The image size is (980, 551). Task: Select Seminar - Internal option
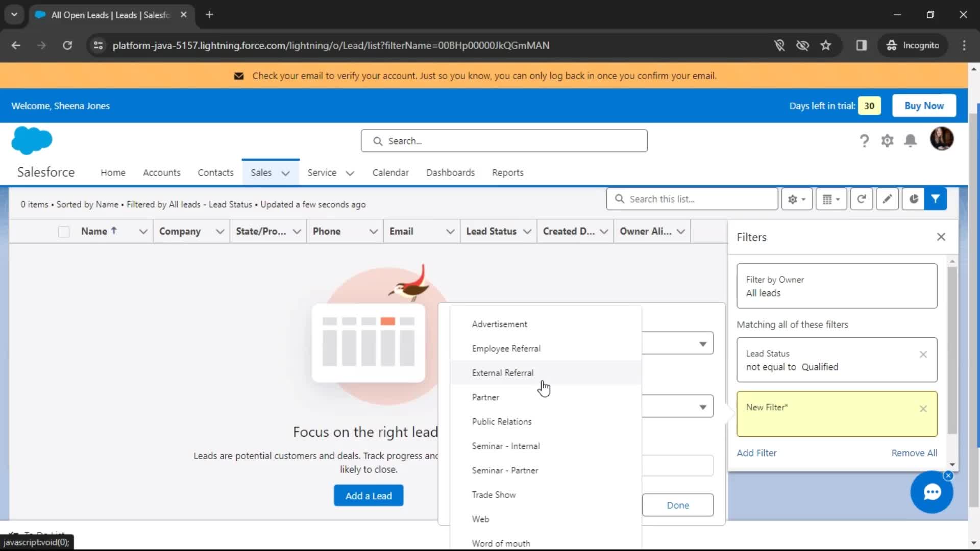tap(546, 446)
